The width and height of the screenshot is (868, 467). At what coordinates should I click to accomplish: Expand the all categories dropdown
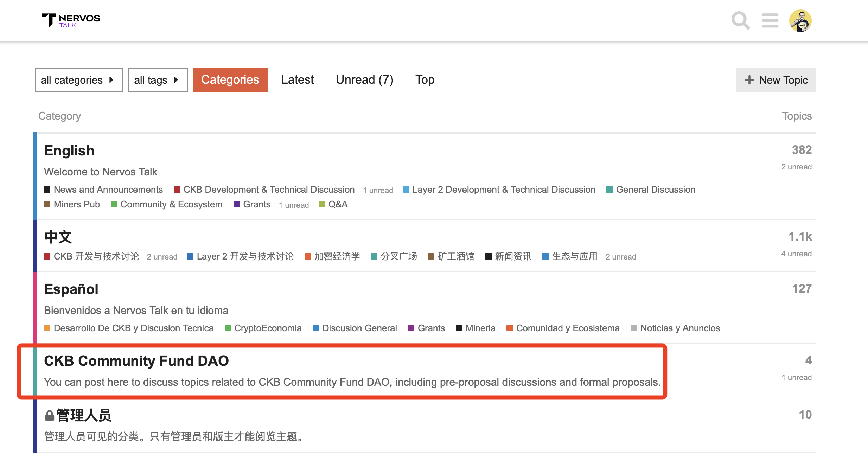click(x=78, y=80)
